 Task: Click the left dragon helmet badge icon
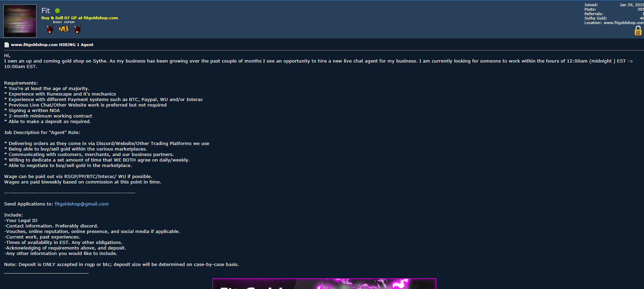50,29
